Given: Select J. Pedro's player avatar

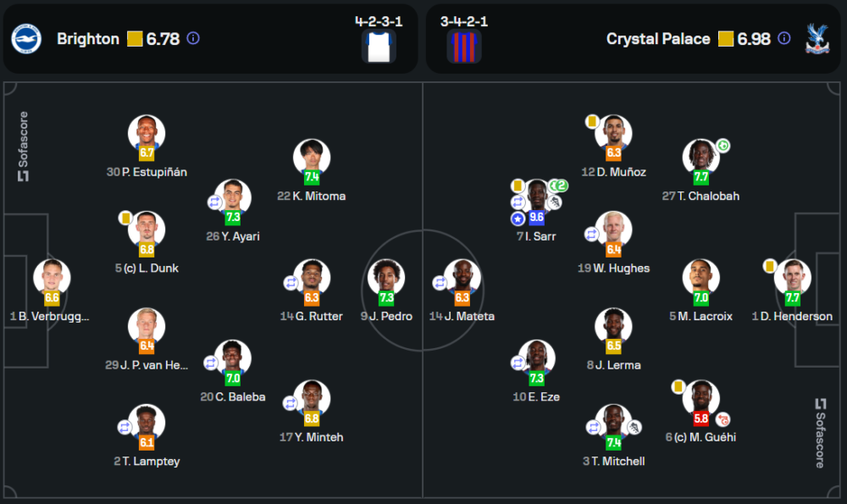Looking at the screenshot, I should 386,277.
